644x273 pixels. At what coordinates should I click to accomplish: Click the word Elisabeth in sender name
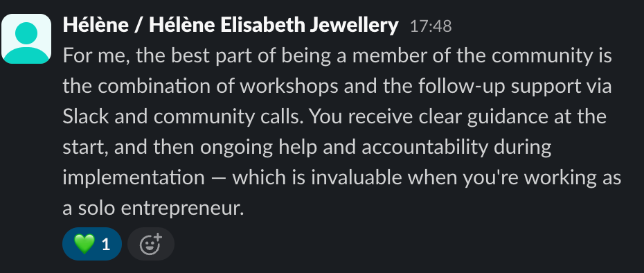coord(263,26)
